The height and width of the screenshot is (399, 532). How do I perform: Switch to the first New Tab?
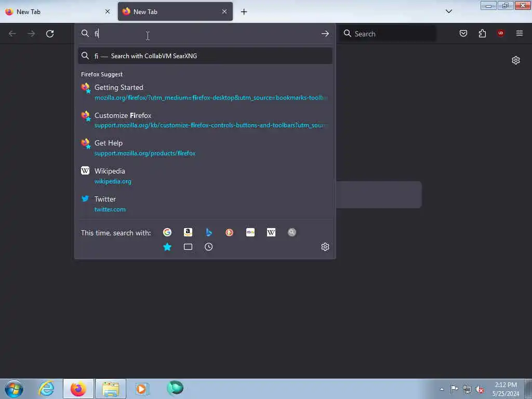58,11
